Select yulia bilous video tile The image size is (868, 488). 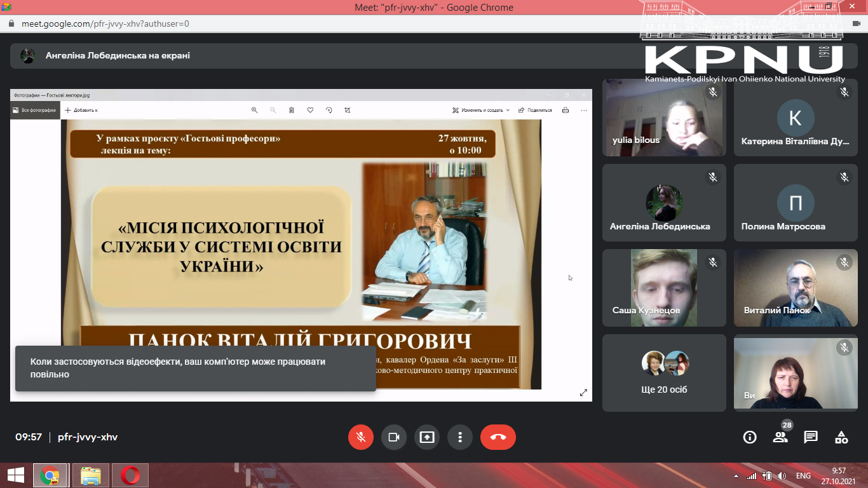pos(664,118)
